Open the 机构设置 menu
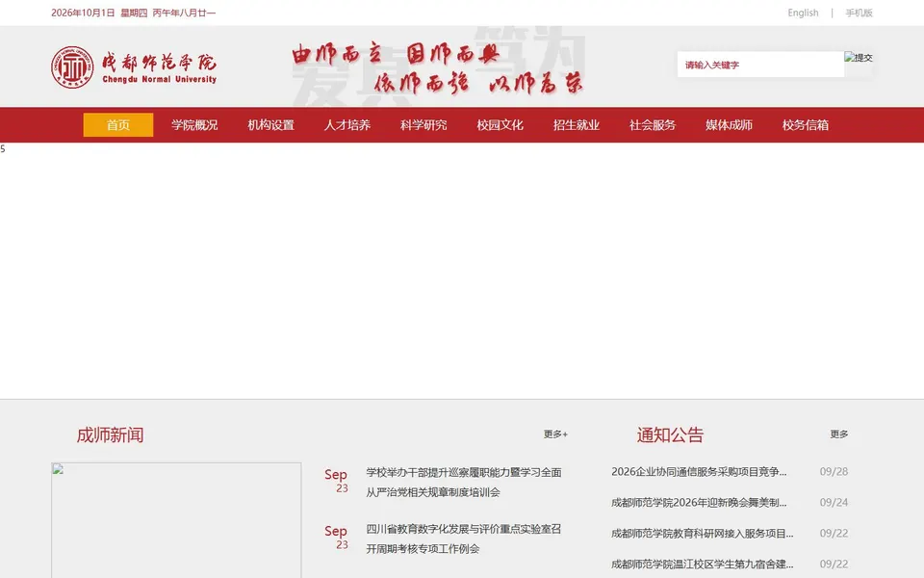This screenshot has width=924, height=578. 270,125
